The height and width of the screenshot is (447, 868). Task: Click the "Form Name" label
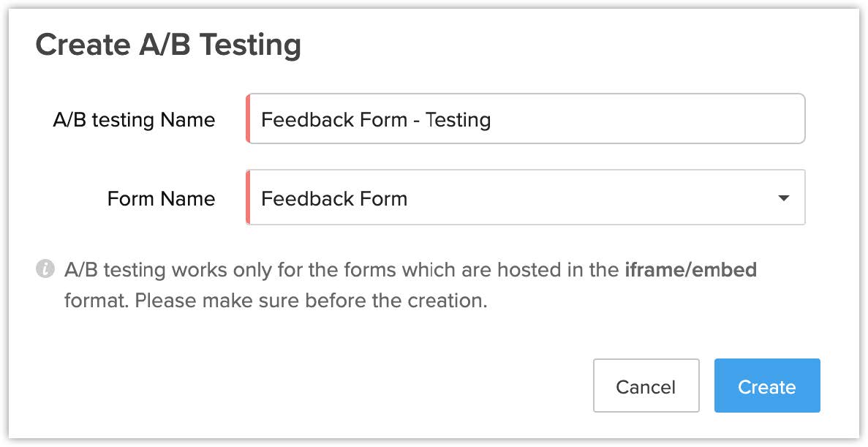point(161,198)
